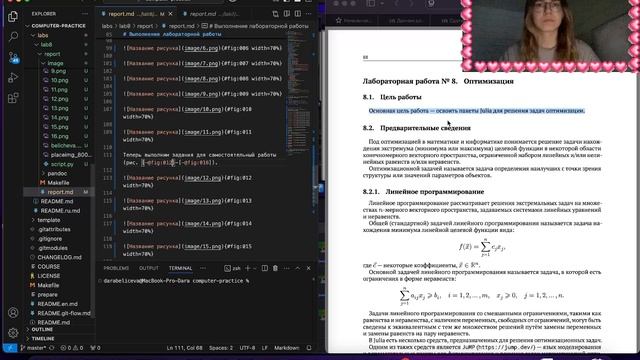Screen dimensions: 640x360
Task: Expand the template folder
Action: click(49, 220)
